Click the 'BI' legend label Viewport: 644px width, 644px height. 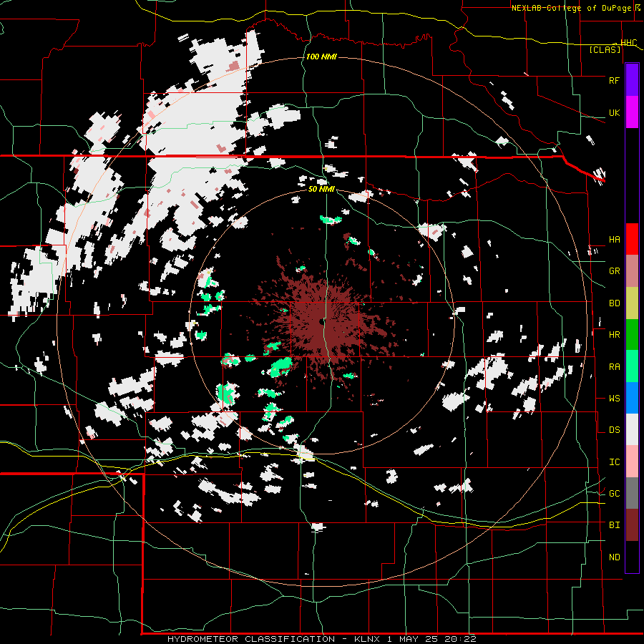point(614,525)
